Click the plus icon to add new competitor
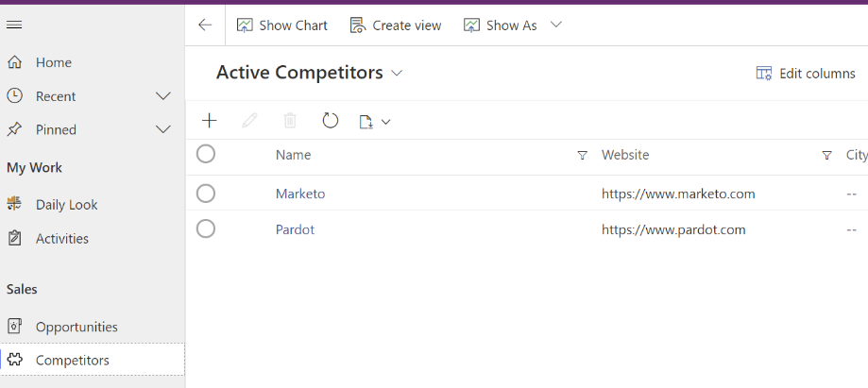The height and width of the screenshot is (388, 868). (x=210, y=121)
